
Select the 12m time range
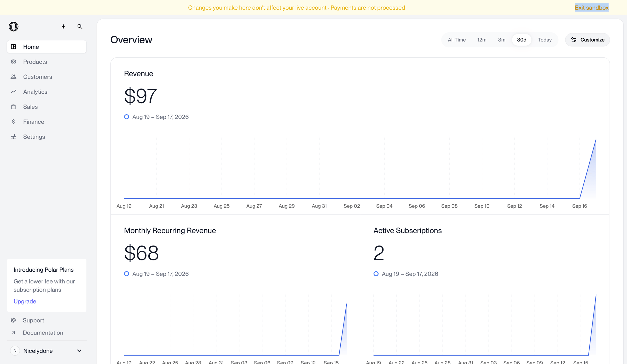pos(482,40)
